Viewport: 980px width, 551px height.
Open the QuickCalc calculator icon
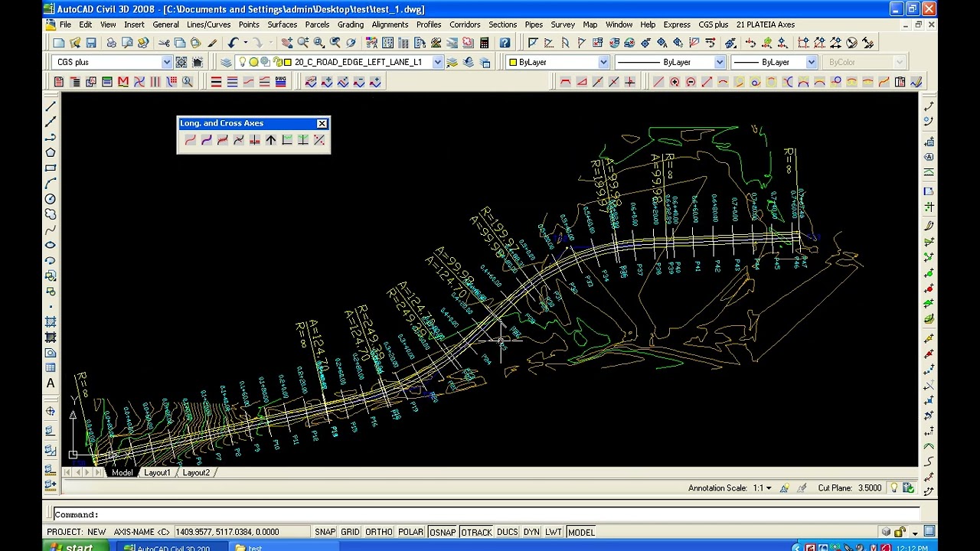pos(484,43)
